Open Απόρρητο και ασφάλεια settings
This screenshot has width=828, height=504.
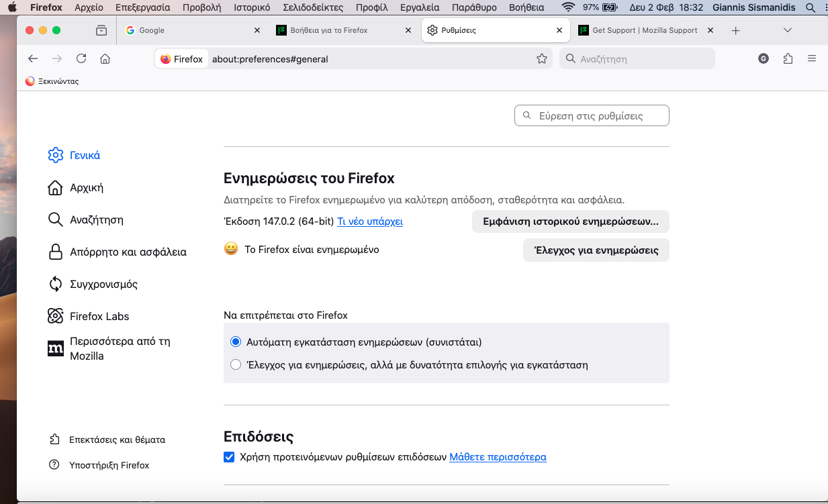pyautogui.click(x=128, y=252)
